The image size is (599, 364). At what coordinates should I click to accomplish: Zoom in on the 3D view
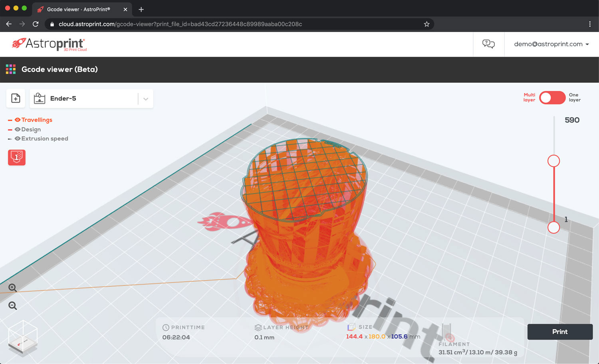13,288
